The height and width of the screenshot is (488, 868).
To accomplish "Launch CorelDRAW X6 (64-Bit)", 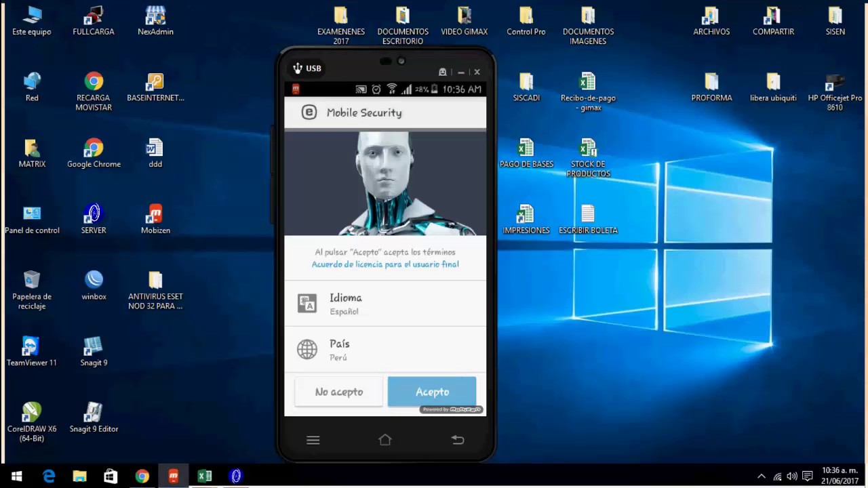I will coord(32,423).
